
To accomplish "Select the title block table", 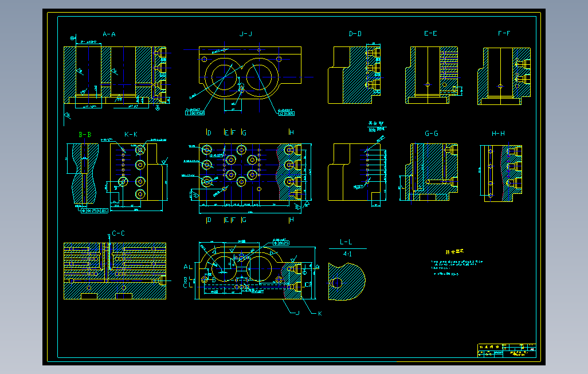I will click(x=507, y=350).
